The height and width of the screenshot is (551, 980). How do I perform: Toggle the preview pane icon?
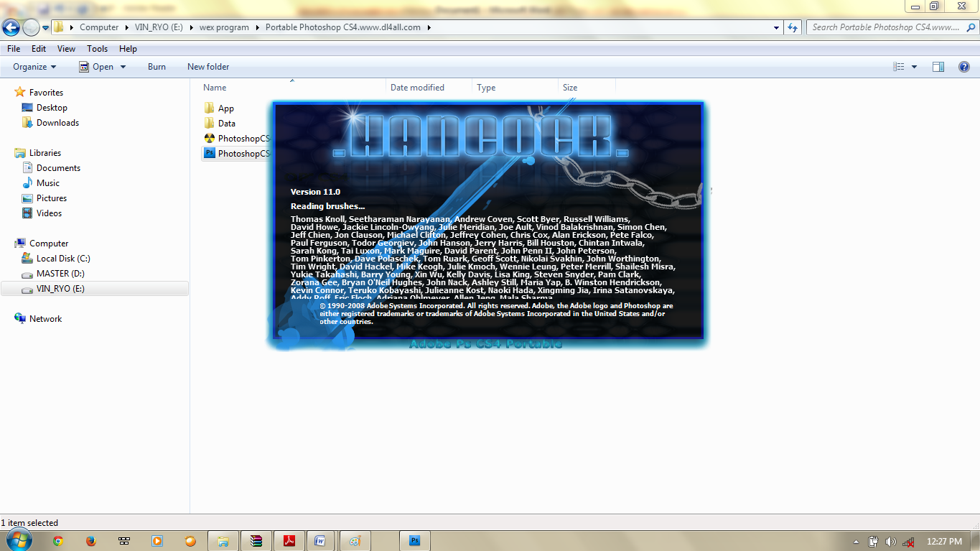[938, 67]
